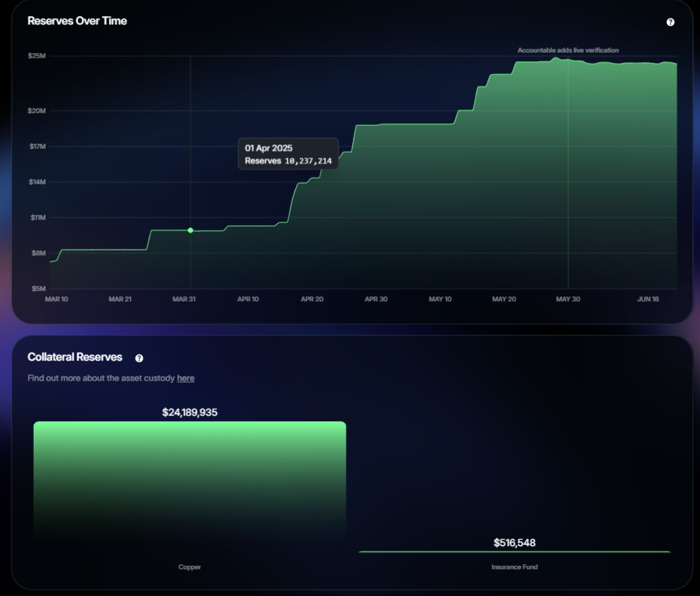
Task: Click the "Reserves Over Time" heading
Action: [x=77, y=21]
